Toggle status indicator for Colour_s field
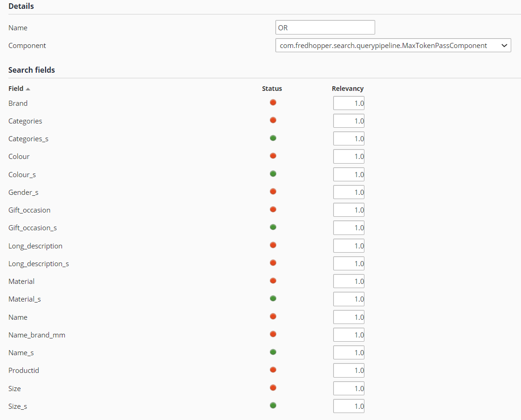Screen dimensions: 521x420 coord(273,174)
